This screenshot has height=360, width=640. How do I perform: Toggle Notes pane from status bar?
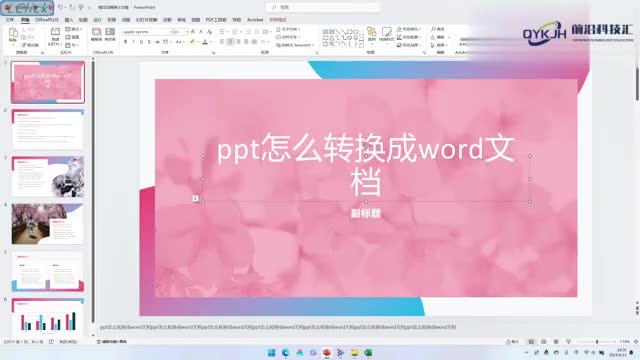pyautogui.click(x=512, y=341)
